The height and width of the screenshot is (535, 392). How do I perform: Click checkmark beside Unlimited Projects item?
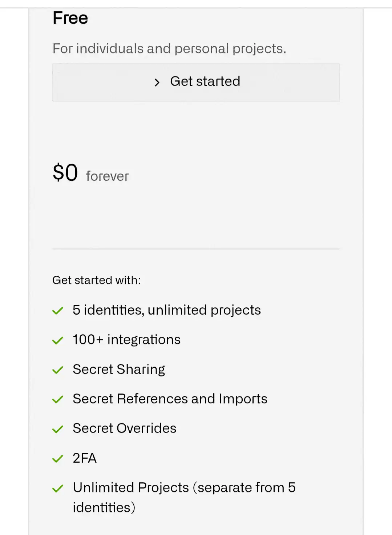tap(58, 488)
